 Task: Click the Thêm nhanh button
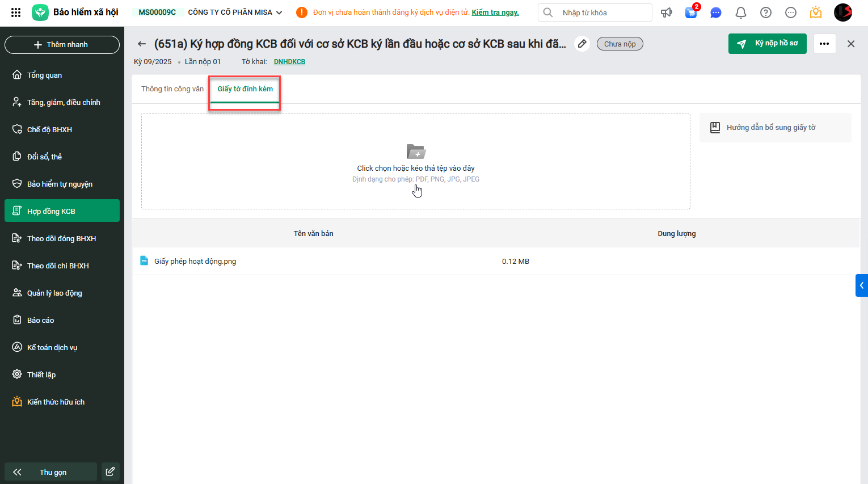pyautogui.click(x=62, y=44)
